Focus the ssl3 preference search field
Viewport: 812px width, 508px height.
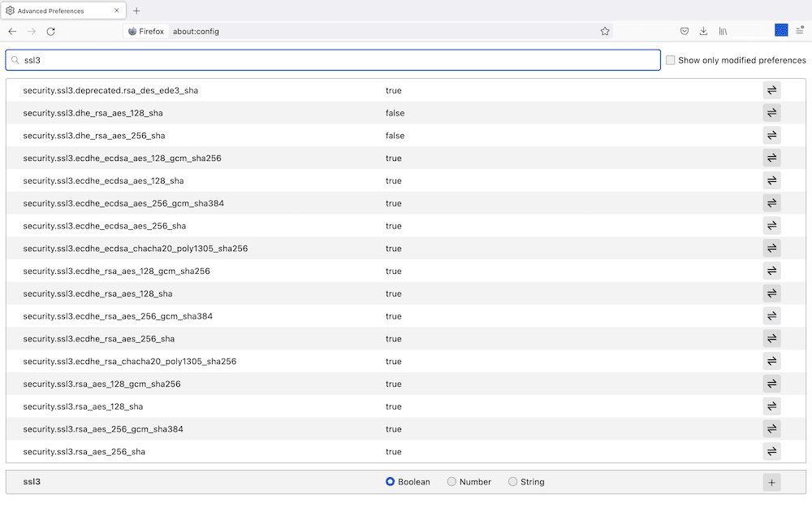pos(333,60)
